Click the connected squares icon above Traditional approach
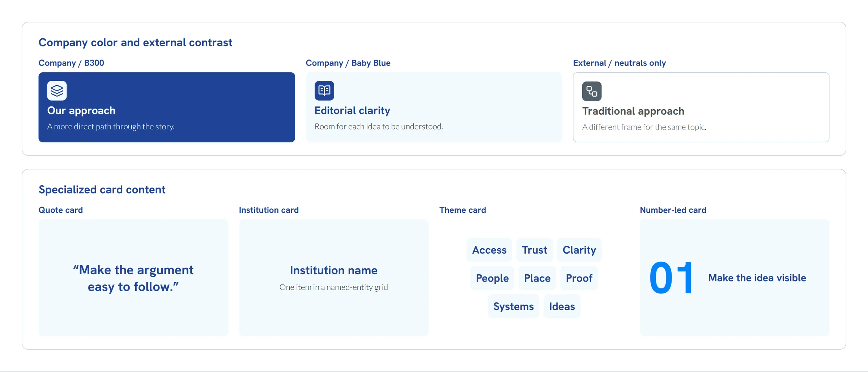Image resolution: width=868 pixels, height=372 pixels. (x=592, y=91)
